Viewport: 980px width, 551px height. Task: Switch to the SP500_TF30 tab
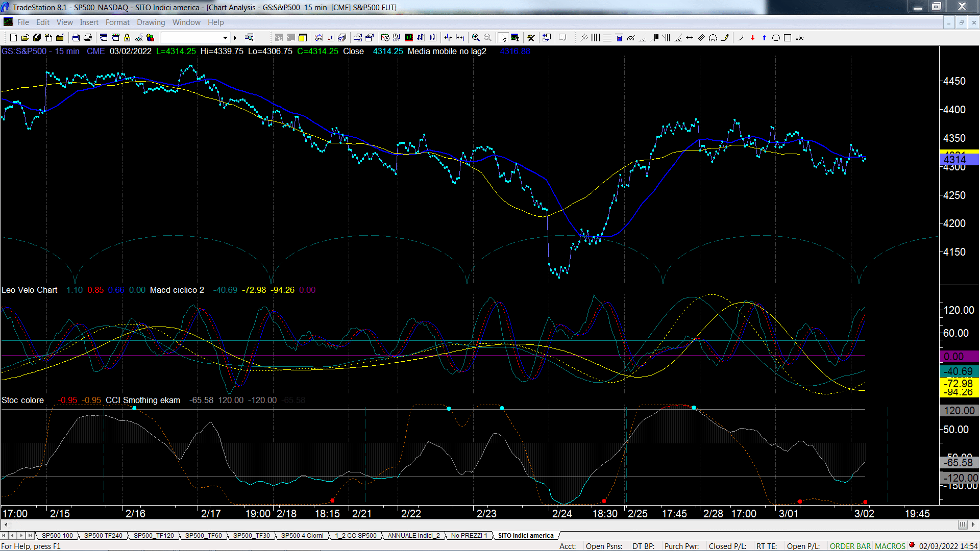(x=251, y=536)
